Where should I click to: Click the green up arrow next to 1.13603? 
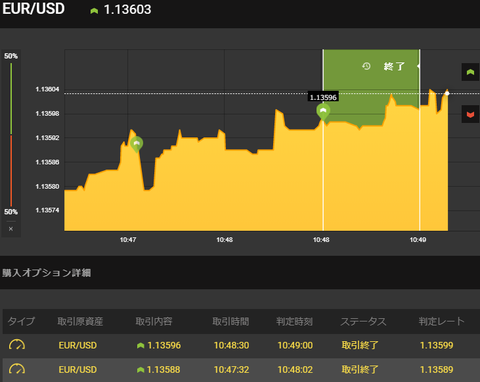(94, 11)
